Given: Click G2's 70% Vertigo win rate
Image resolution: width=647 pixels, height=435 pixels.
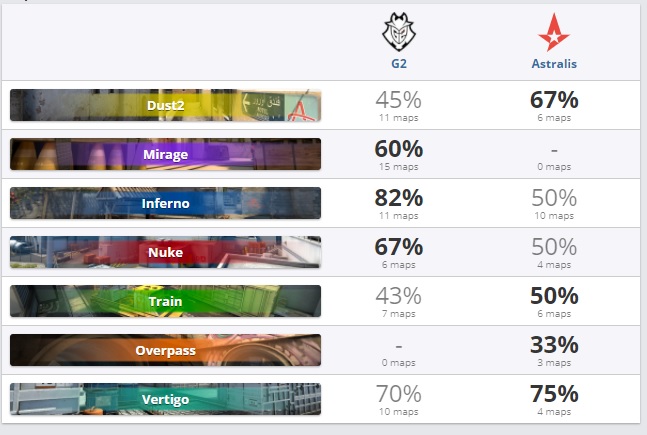Looking at the screenshot, I should 398,394.
